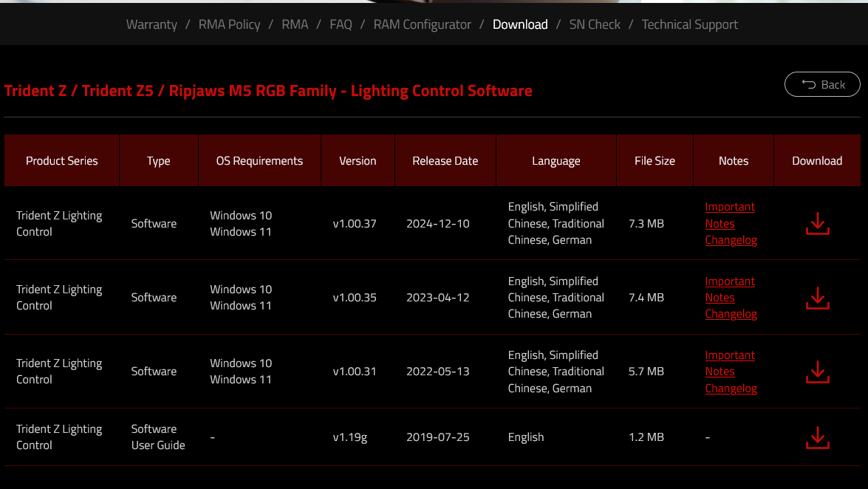This screenshot has height=489, width=868.
Task: Open Important Notes for v1.00.35
Action: coord(730,289)
